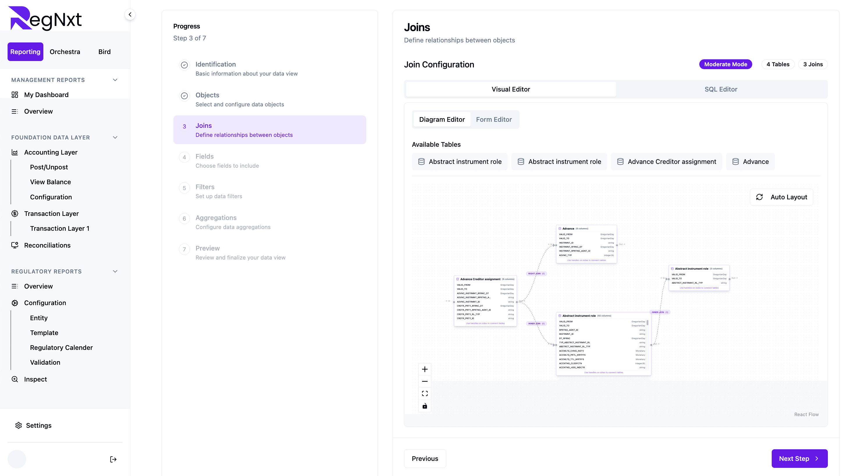Go to the Filters step 5
868x476 pixels.
(x=270, y=191)
